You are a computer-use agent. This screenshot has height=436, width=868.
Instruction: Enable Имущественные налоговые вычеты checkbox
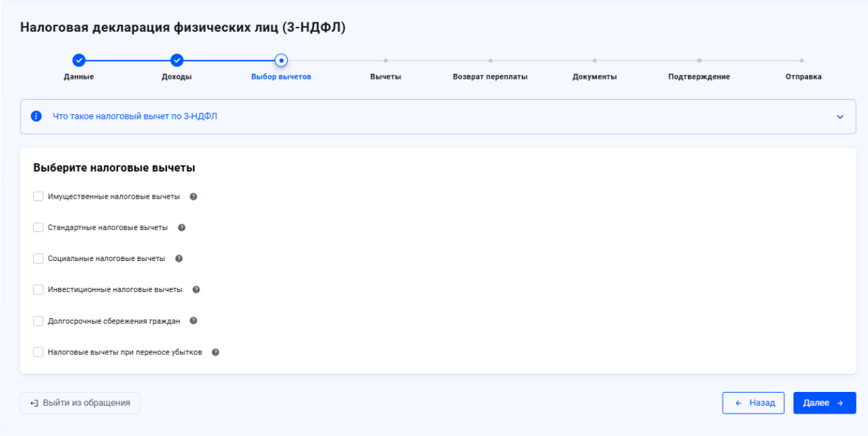pyautogui.click(x=38, y=197)
